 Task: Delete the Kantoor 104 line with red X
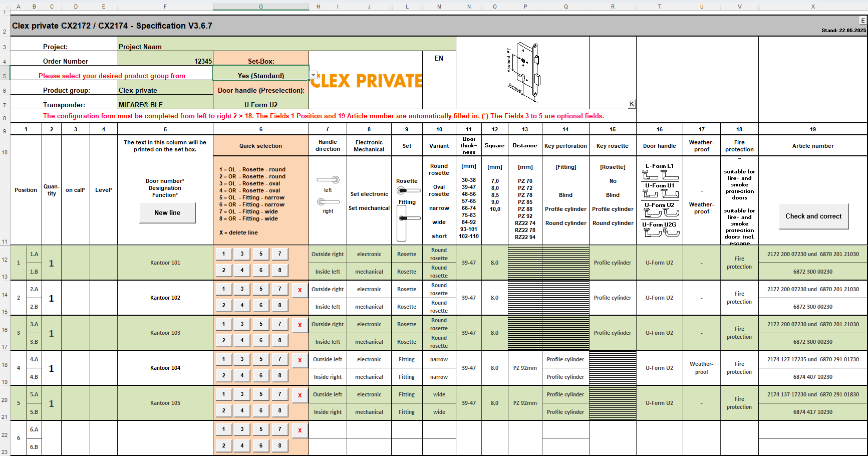[300, 360]
